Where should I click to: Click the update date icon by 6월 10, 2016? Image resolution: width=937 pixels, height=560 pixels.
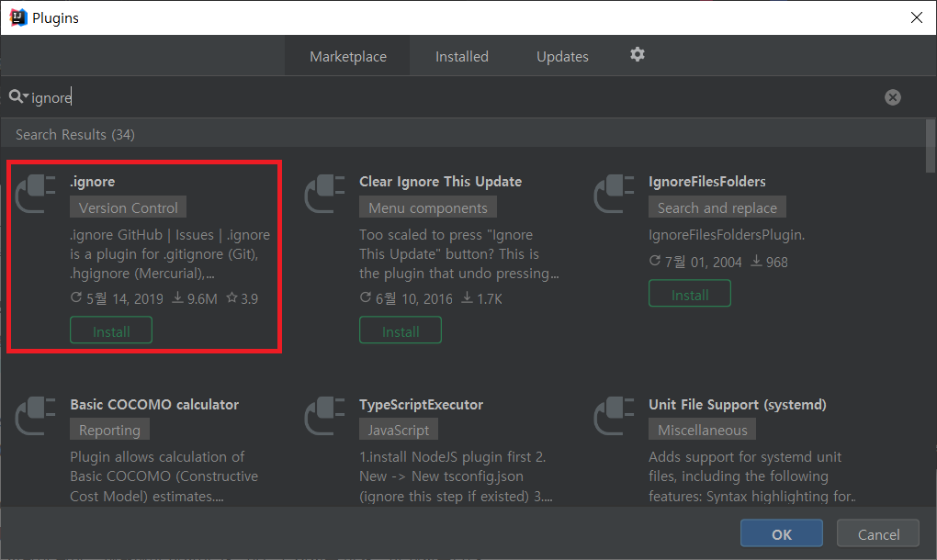[x=365, y=297]
